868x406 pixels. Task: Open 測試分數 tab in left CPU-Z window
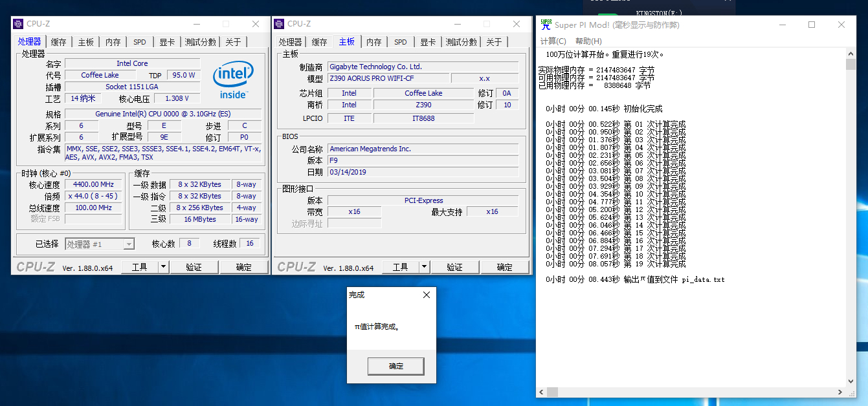point(200,42)
